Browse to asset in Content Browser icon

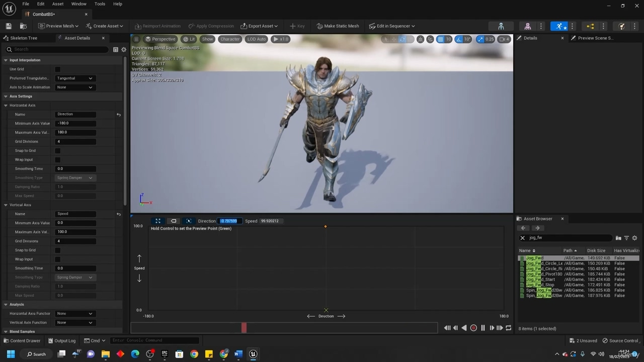click(x=23, y=26)
